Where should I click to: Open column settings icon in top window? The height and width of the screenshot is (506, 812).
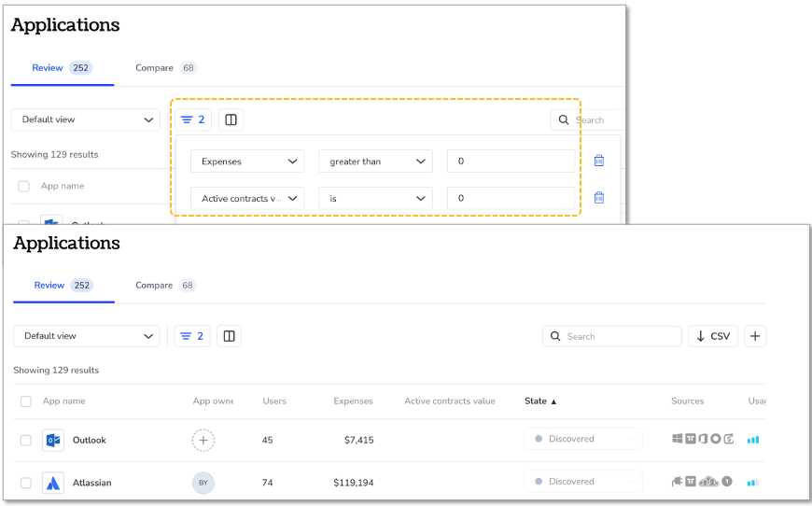pyautogui.click(x=231, y=119)
